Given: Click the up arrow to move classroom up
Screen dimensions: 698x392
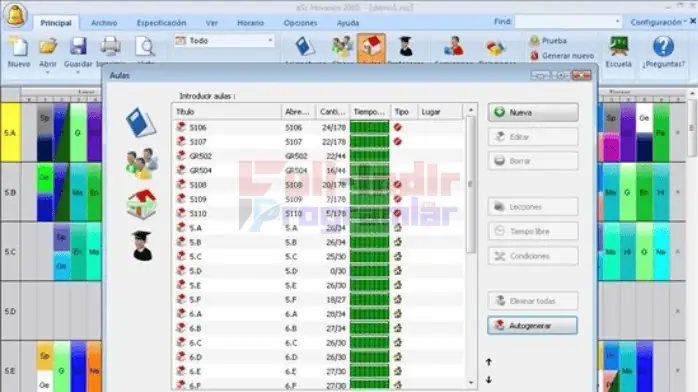Looking at the screenshot, I should [x=489, y=362].
